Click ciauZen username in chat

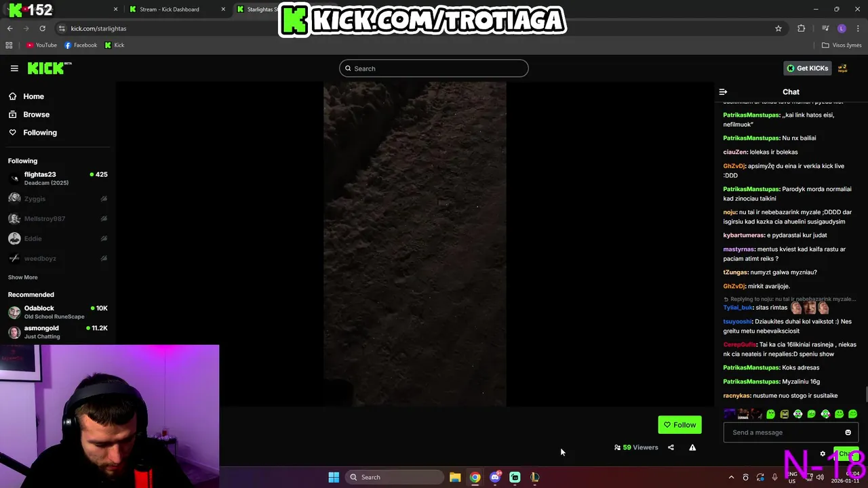click(735, 152)
